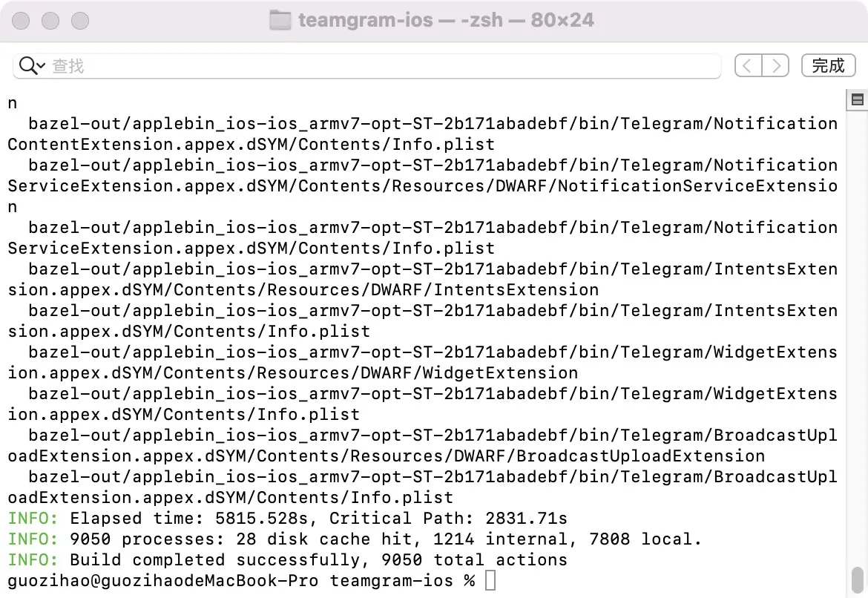Click the magnifying glass search icon
The image size is (868, 598).
click(28, 66)
